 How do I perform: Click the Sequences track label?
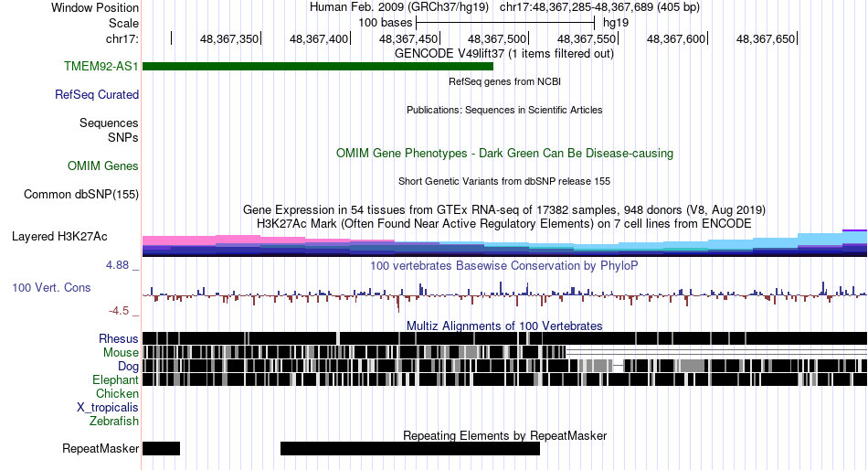click(109, 123)
